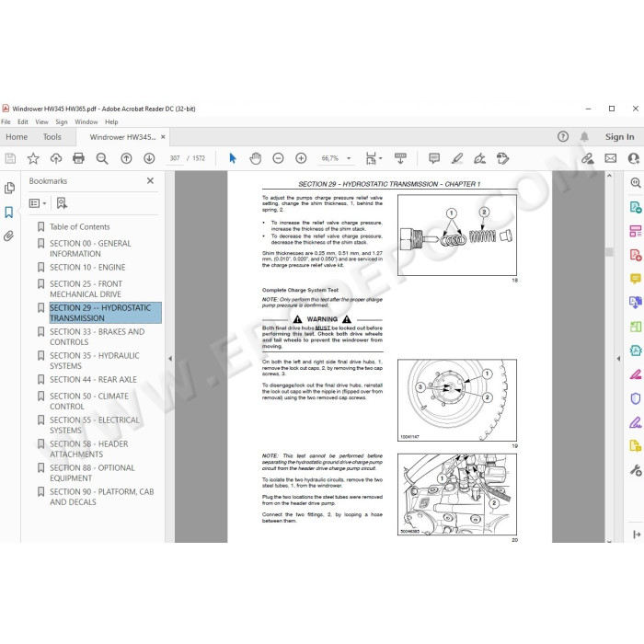Click the stamp tool icon
Viewport: 644px width, 644px height.
pos(502,158)
